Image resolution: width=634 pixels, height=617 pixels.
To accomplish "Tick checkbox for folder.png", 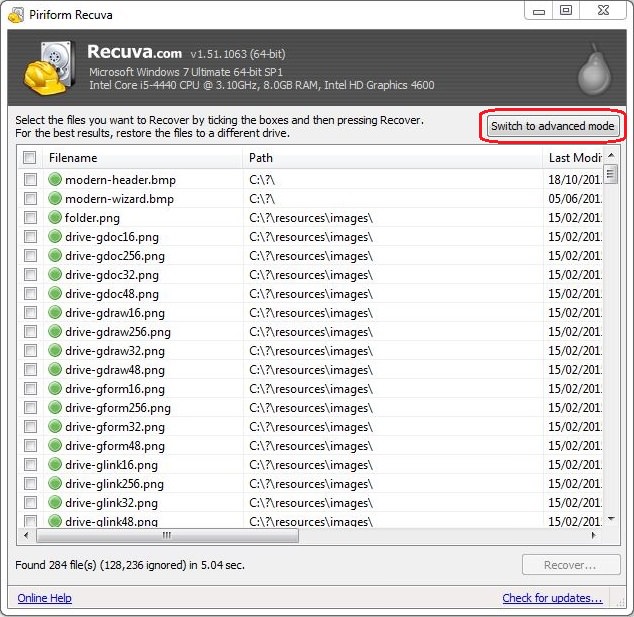I will click(x=30, y=217).
